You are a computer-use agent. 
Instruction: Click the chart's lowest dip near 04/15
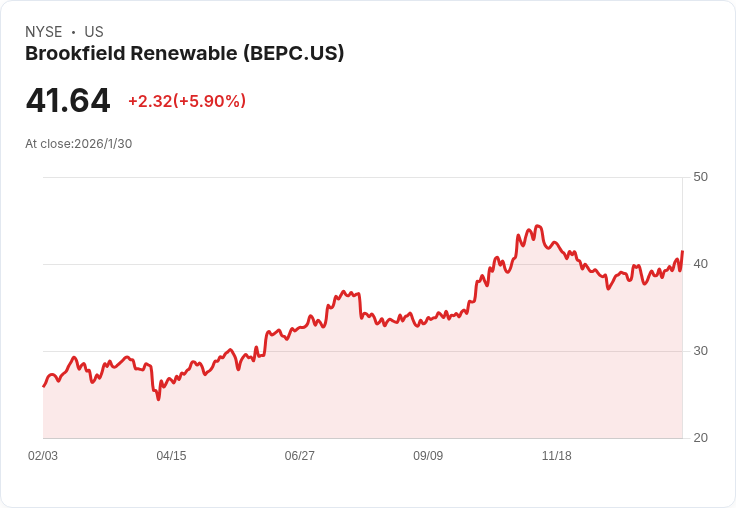tap(158, 399)
